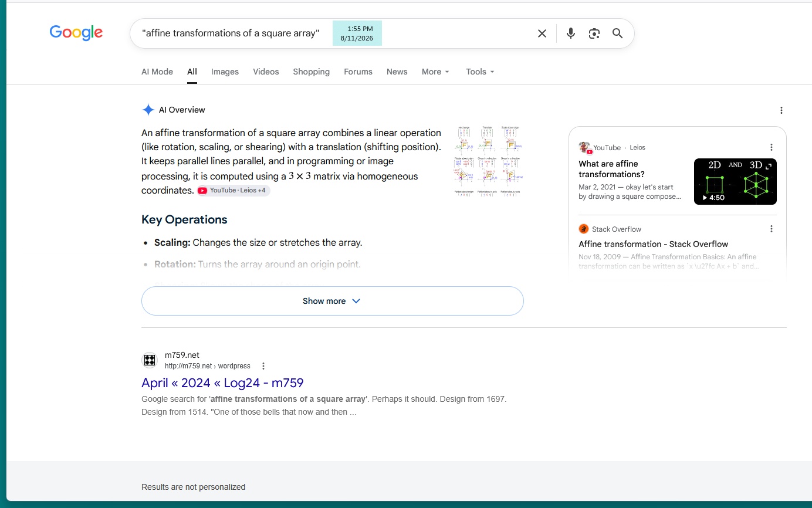Image resolution: width=812 pixels, height=508 pixels.
Task: Expand the AI Overview with Show more
Action: pyautogui.click(x=332, y=301)
